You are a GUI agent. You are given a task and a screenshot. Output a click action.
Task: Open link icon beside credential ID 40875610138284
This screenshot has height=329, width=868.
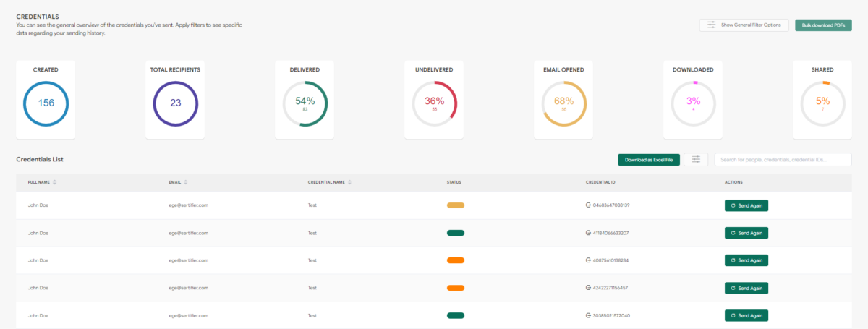(588, 260)
